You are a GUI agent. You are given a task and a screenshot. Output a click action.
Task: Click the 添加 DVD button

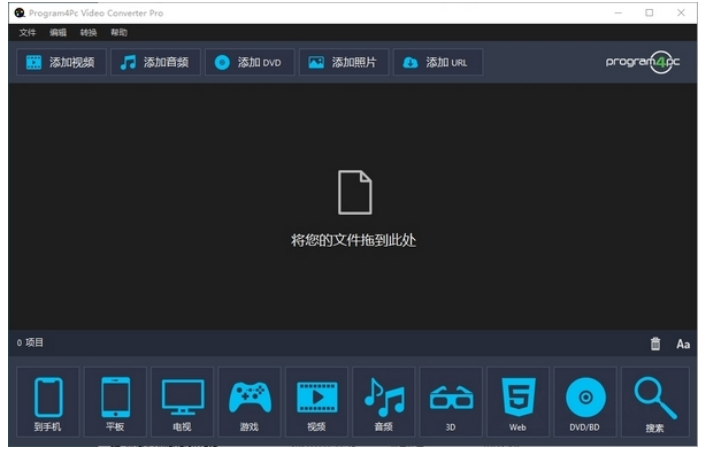[250, 62]
